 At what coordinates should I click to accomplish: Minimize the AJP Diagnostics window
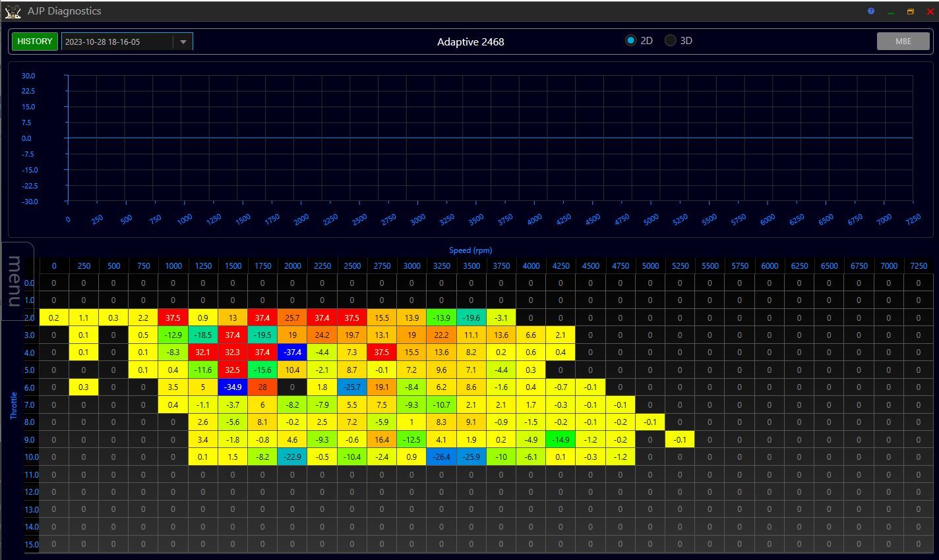pos(890,12)
